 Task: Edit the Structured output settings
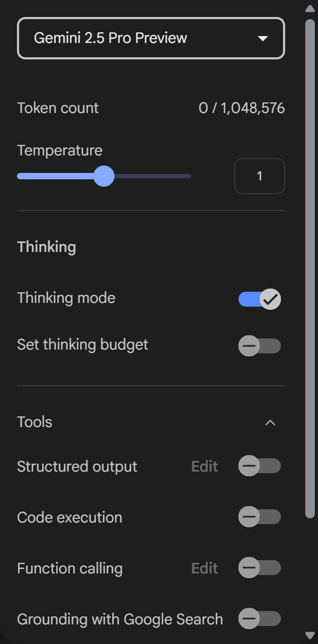point(205,466)
